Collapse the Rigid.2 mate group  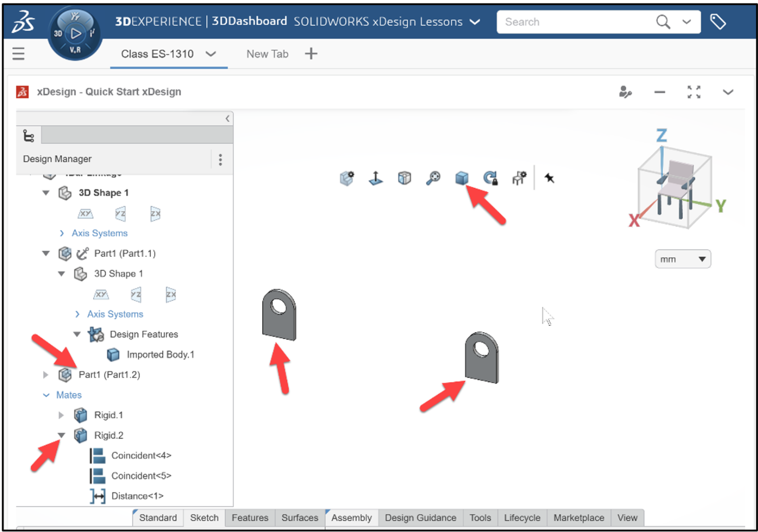coord(61,435)
